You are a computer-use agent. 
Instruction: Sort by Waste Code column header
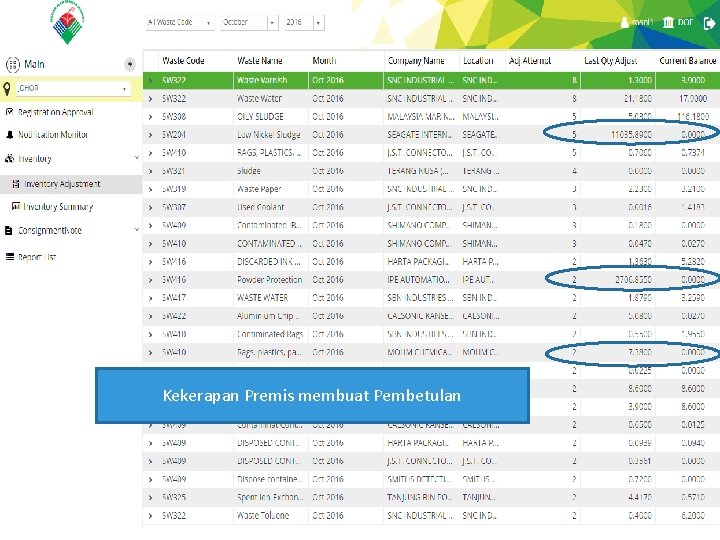pos(183,61)
